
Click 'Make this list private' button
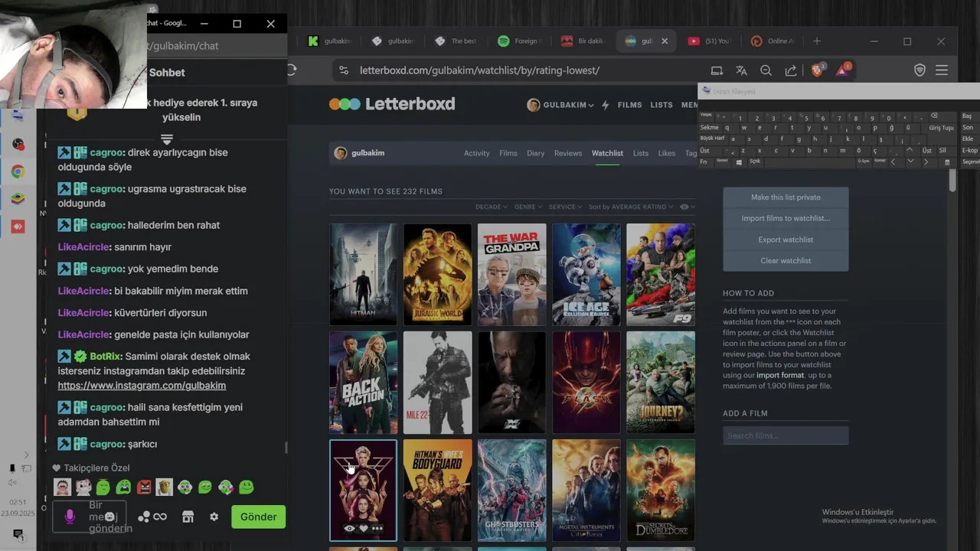[x=786, y=197]
